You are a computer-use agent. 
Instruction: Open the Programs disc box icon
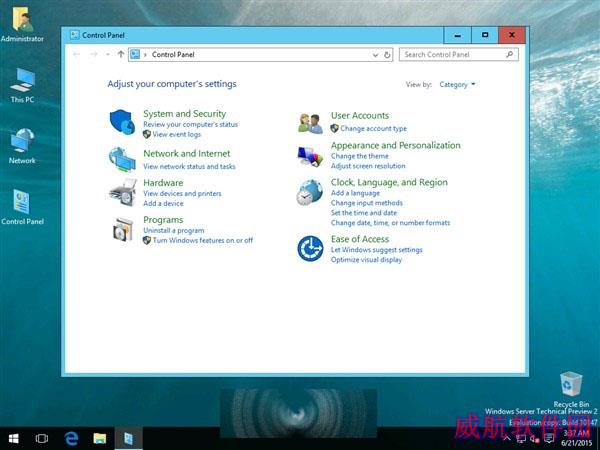122,229
